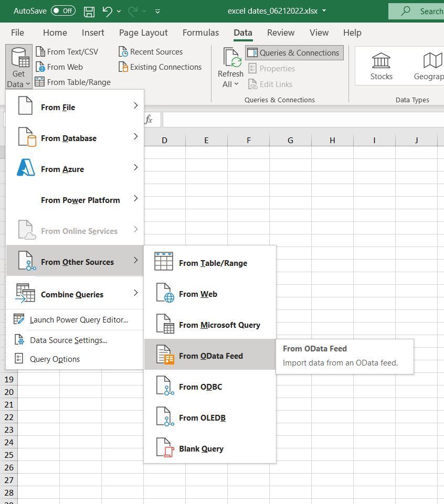444x504 pixels.
Task: Switch to the View tab
Action: pyautogui.click(x=319, y=33)
